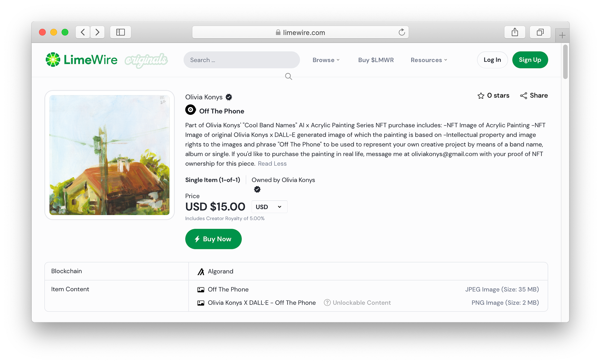Click the Off The Phone record icon
Image resolution: width=601 pixels, height=364 pixels.
(x=190, y=110)
